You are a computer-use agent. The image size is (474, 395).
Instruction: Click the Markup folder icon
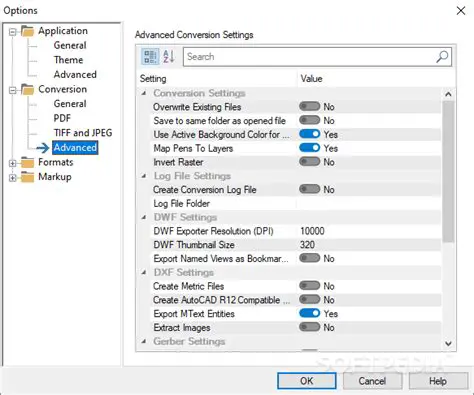click(27, 177)
